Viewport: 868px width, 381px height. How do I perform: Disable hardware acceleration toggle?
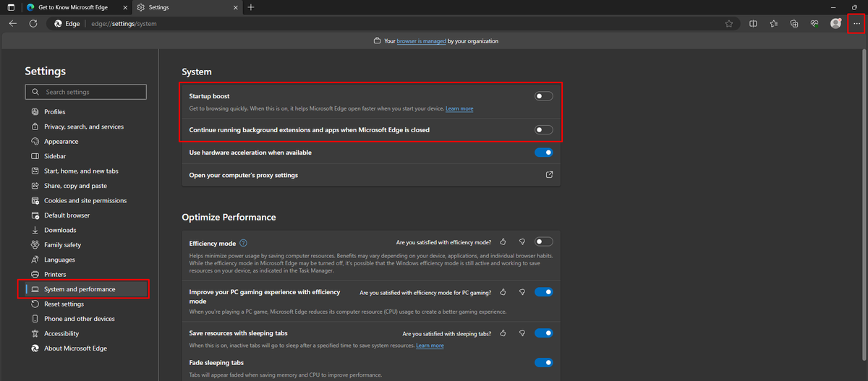click(544, 153)
